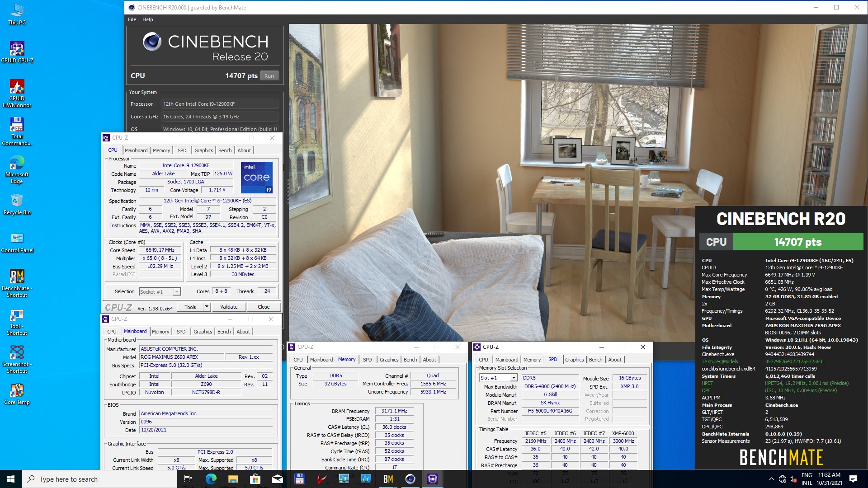This screenshot has width=868, height=488.
Task: Launch Core Temp from desktop
Action: click(17, 394)
